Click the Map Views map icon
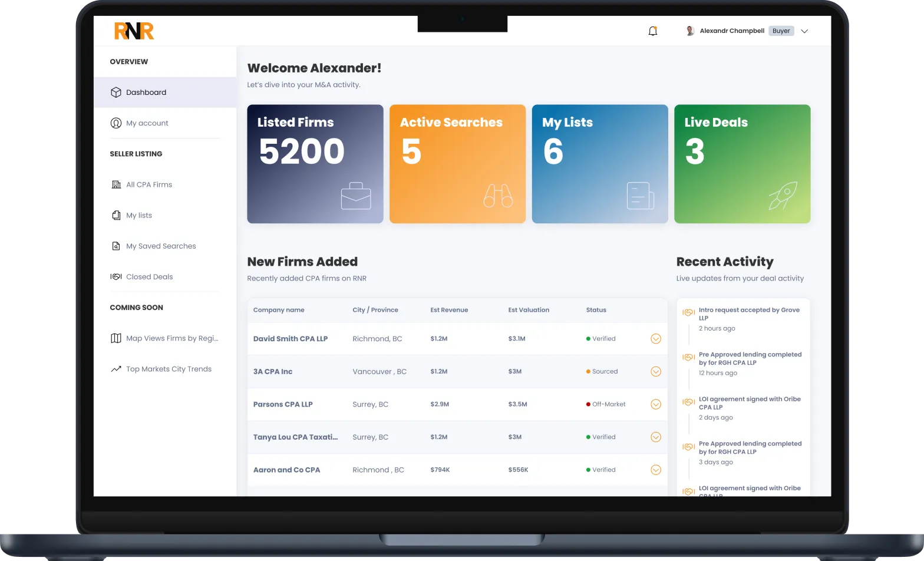924x561 pixels. pyautogui.click(x=116, y=338)
